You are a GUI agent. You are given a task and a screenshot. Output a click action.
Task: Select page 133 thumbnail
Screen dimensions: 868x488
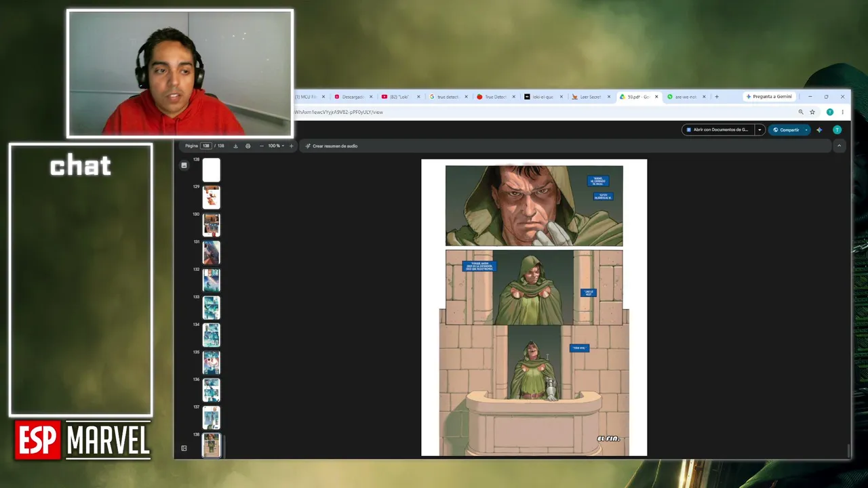tap(212, 308)
